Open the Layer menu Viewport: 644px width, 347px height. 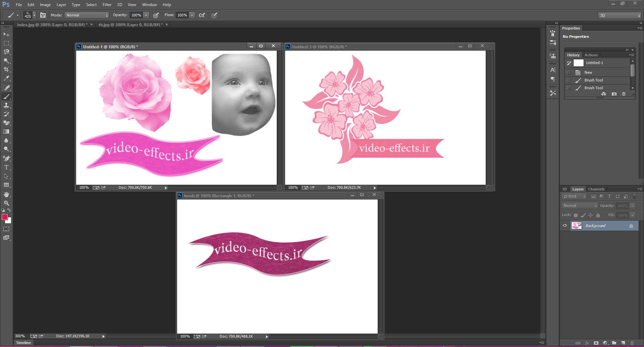[61, 5]
